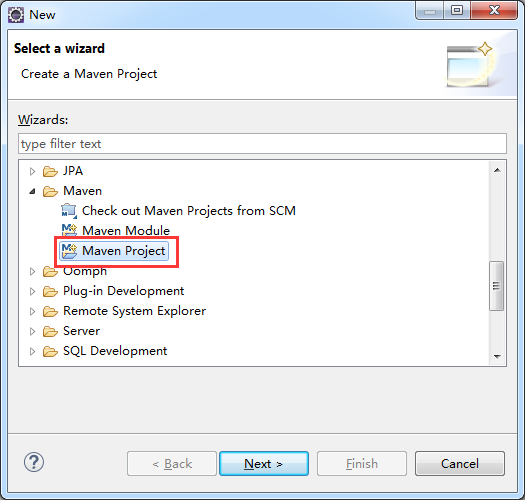Click the Check out Maven Projects SCM icon

[x=69, y=211]
